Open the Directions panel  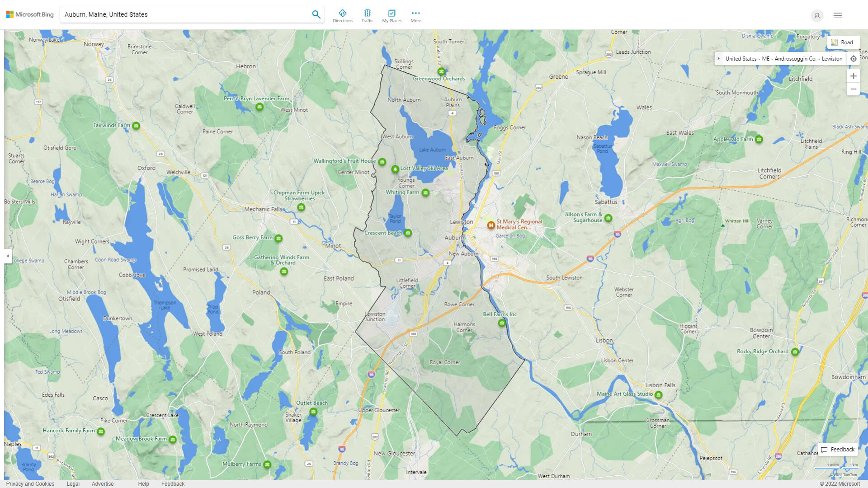[343, 14]
